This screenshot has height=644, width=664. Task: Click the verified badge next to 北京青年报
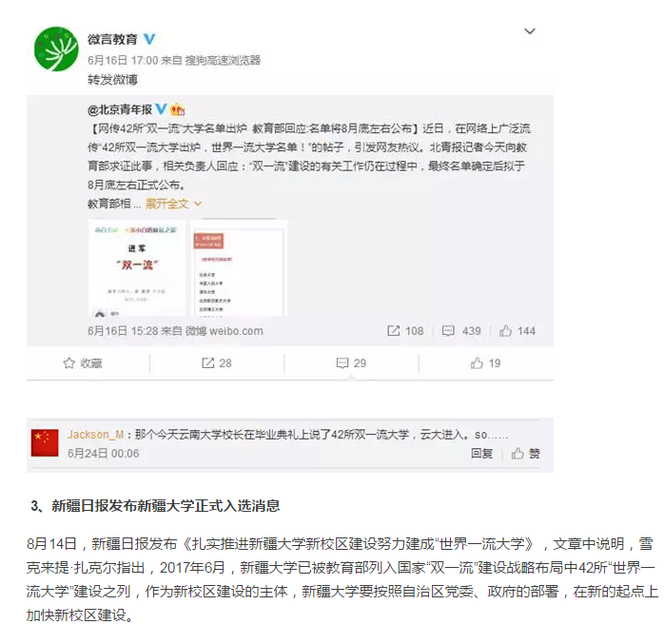pos(162,109)
